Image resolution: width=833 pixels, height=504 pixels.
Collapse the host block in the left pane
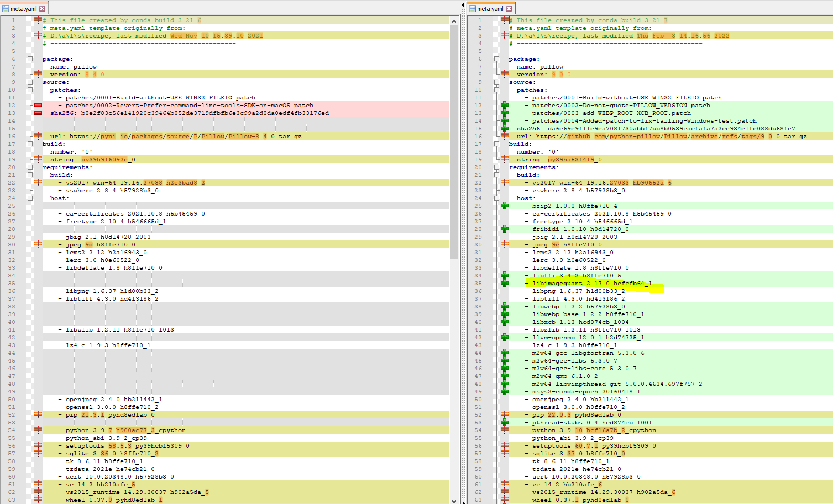pyautogui.click(x=30, y=198)
